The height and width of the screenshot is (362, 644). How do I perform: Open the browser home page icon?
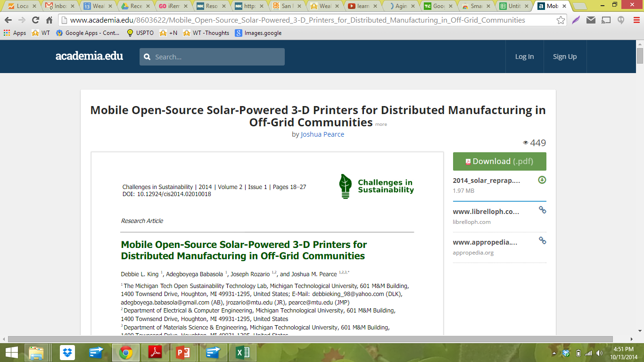click(x=49, y=20)
